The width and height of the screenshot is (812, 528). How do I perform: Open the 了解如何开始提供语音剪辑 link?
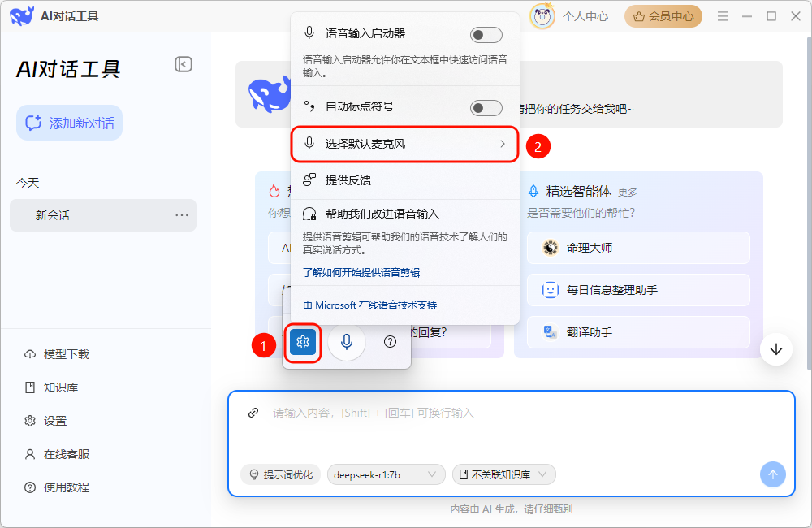click(x=361, y=273)
